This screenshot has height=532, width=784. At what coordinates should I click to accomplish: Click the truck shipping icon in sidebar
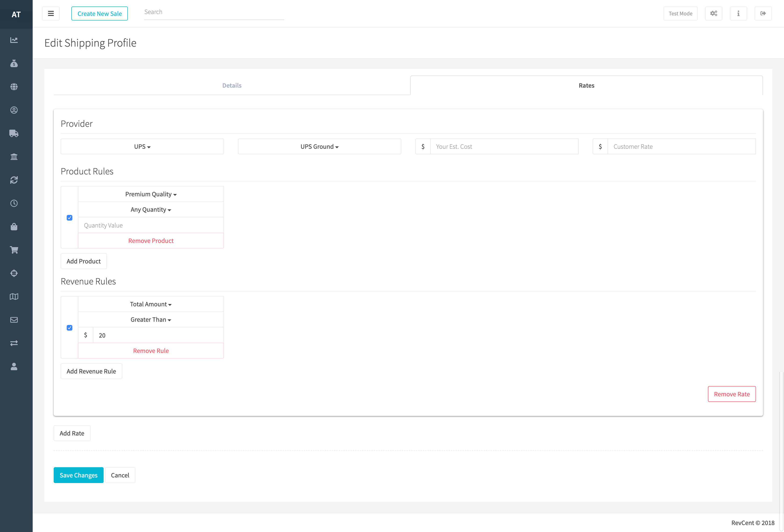click(14, 134)
